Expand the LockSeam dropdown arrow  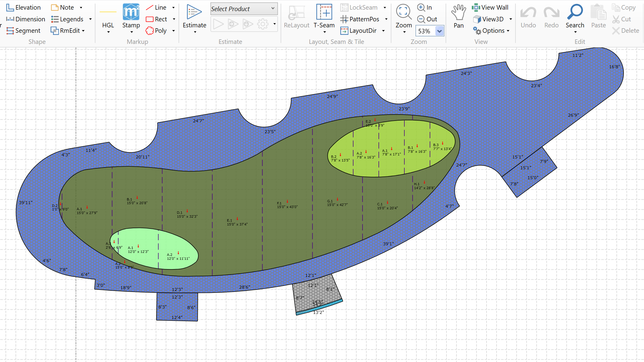[x=384, y=8]
